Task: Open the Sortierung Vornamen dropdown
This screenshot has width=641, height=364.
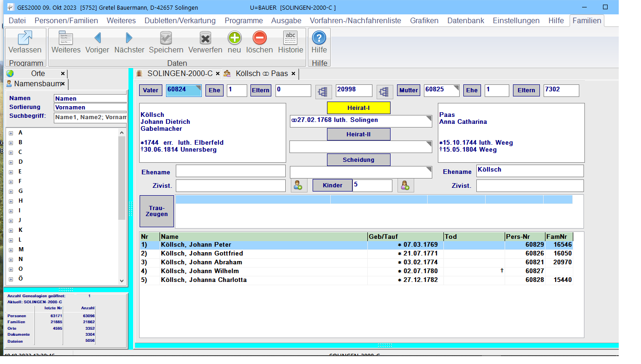Action: pyautogui.click(x=90, y=107)
